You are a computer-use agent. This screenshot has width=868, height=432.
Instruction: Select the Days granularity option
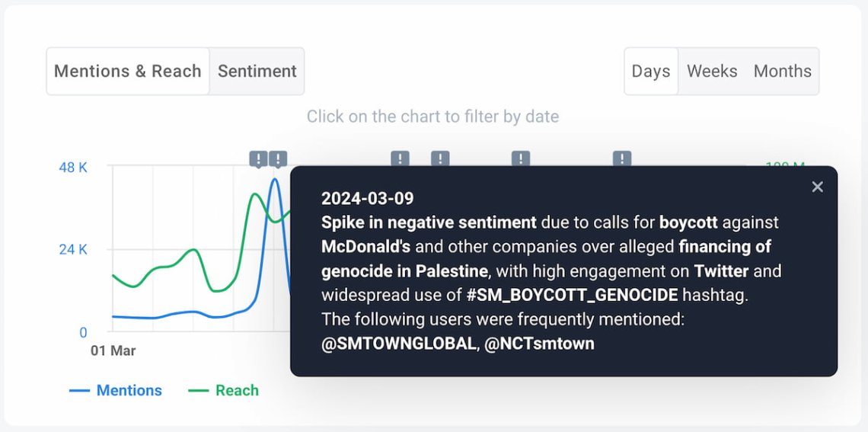[651, 72]
